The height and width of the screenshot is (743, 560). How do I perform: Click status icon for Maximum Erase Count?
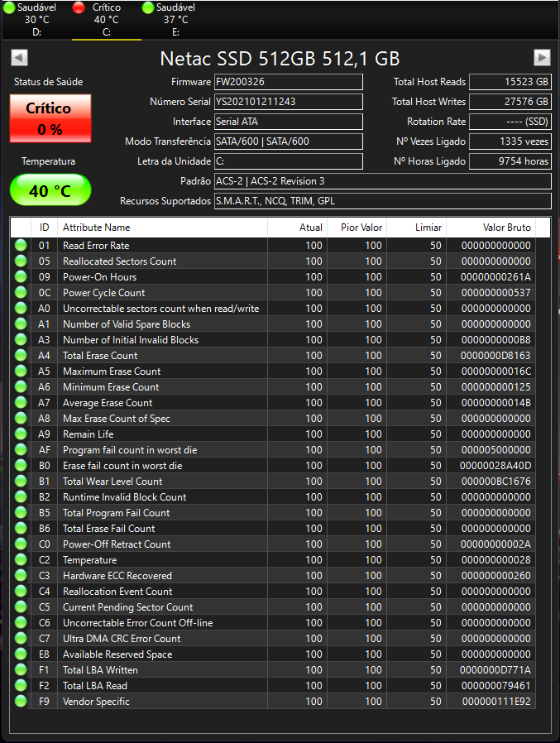21,371
